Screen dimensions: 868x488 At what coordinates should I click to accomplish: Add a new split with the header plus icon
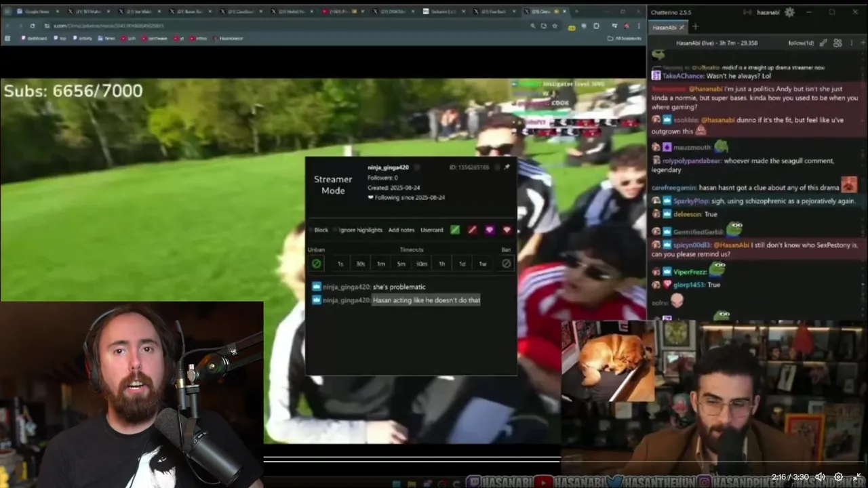(x=862, y=43)
